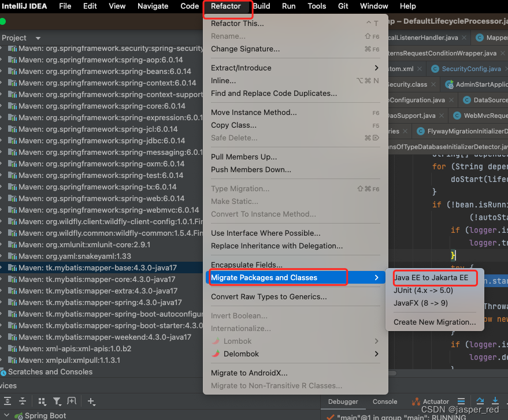Open the IntelliJ IDEA application menu

click(24, 6)
